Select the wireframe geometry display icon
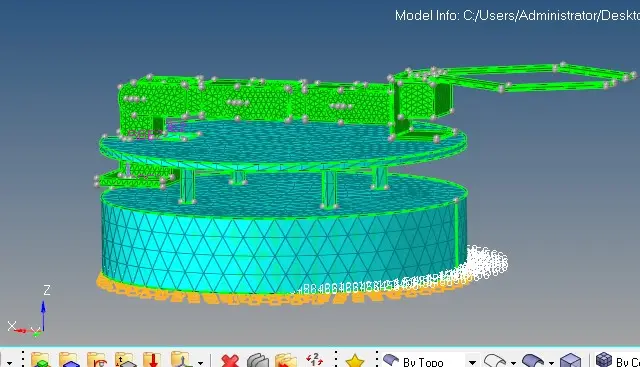This screenshot has width=640, height=367. 494,361
